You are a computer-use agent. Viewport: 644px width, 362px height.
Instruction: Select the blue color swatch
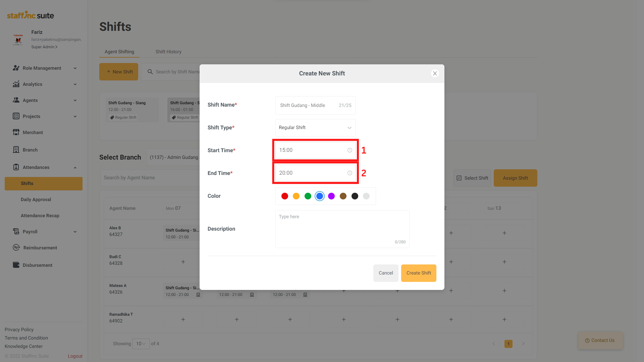320,196
